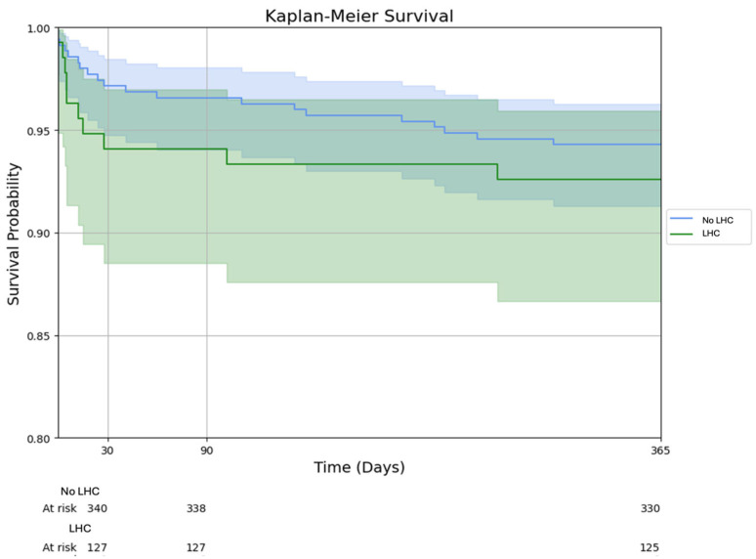Click the 0.90 y-axis tick label
Image resolution: width=756 pixels, height=559 pixels.
[x=38, y=234]
